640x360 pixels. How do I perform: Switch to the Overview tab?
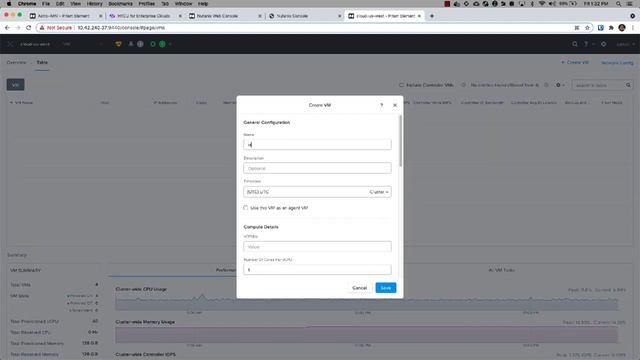(x=16, y=62)
